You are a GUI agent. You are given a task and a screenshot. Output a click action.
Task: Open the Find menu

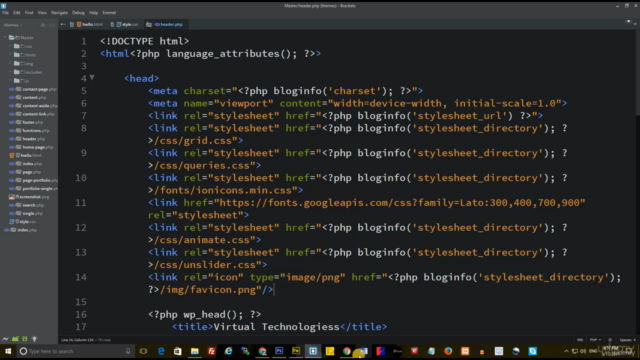(29, 13)
